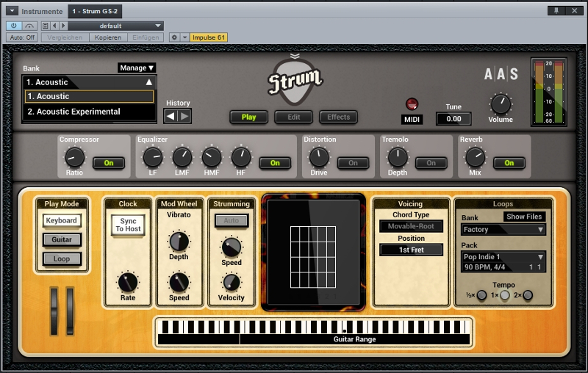
Task: Select half-speed tempo radio button
Action: 482,295
